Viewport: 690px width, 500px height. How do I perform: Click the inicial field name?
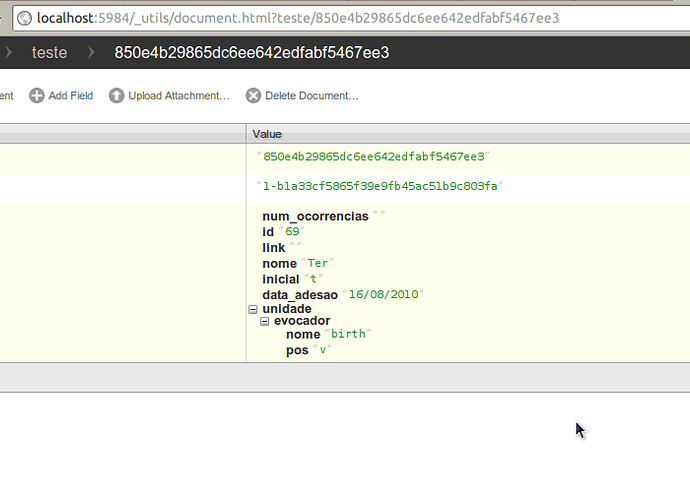(x=281, y=279)
